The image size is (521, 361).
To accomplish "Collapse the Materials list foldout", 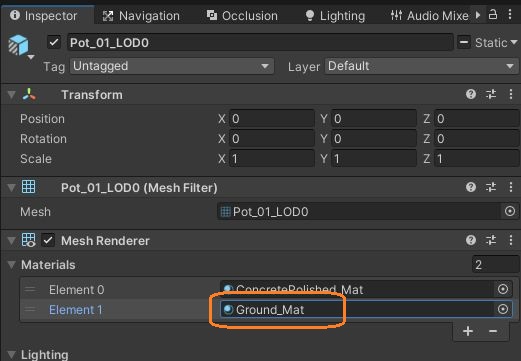I will coord(12,265).
